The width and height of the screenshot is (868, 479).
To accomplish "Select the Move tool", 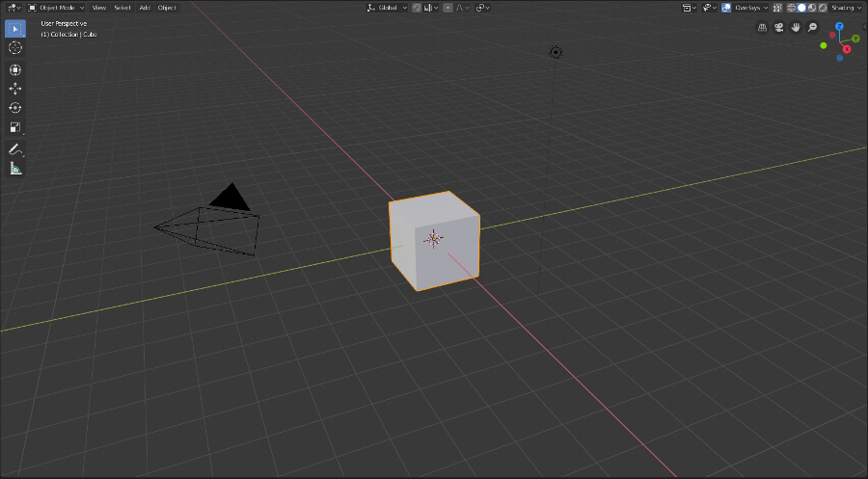I will [14, 89].
